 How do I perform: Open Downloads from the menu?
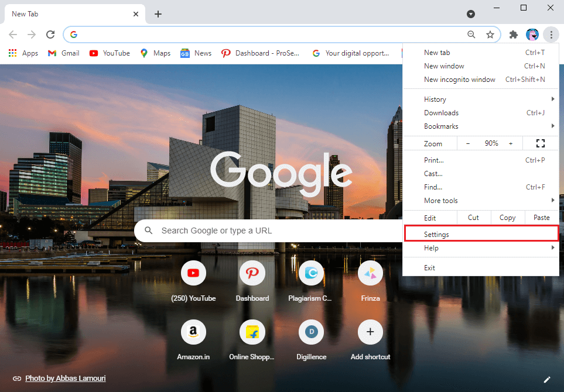[x=442, y=113]
